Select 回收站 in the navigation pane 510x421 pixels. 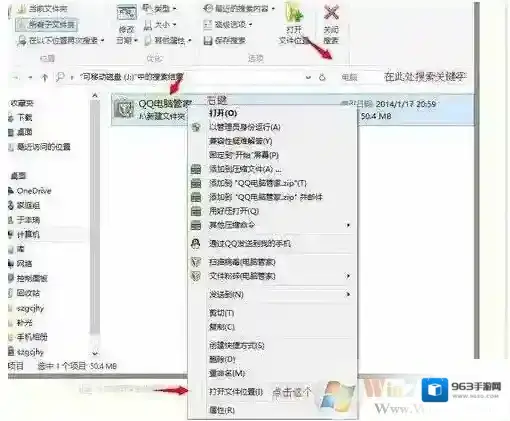point(28,293)
